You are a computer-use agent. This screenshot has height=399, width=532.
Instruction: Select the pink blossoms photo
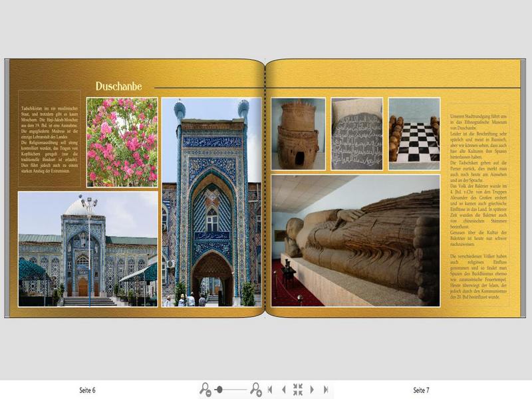point(122,142)
